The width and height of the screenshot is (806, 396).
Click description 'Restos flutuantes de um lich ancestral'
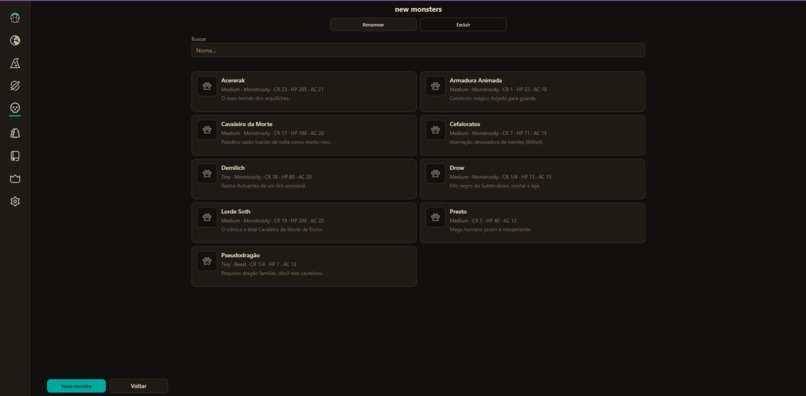pos(264,186)
